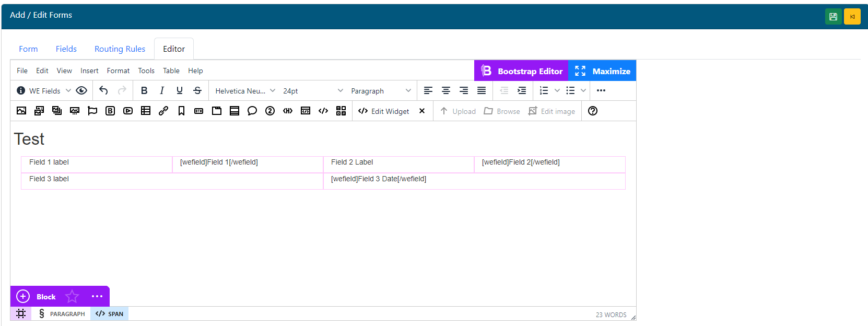
Task: Click the code window snippet icon
Action: pyautogui.click(x=306, y=111)
